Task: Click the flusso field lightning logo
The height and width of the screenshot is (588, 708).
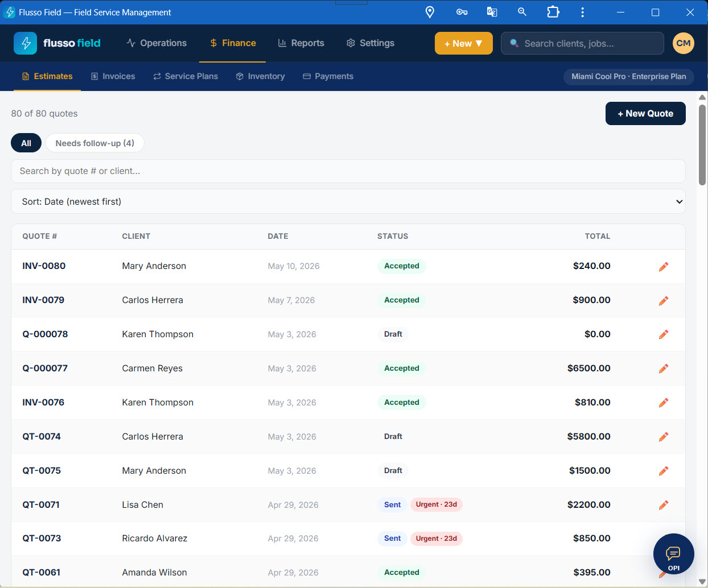Action: pos(26,43)
